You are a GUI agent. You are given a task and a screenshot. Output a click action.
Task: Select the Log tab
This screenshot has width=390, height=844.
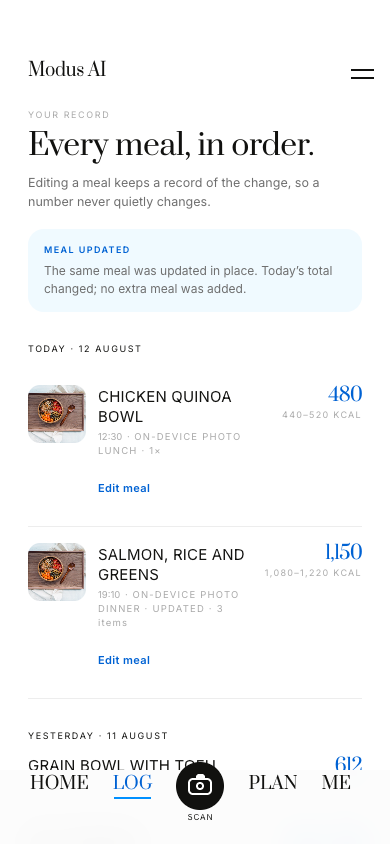132,782
